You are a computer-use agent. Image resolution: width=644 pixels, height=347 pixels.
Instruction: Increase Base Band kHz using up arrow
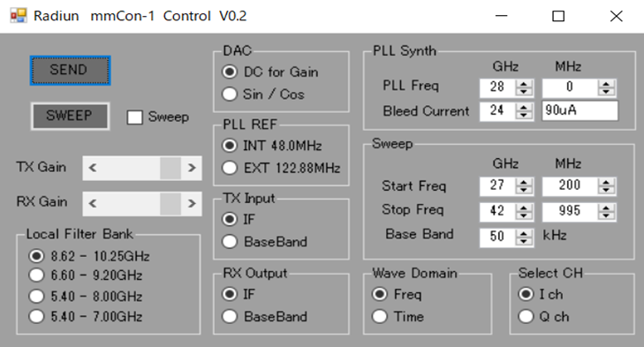(523, 233)
